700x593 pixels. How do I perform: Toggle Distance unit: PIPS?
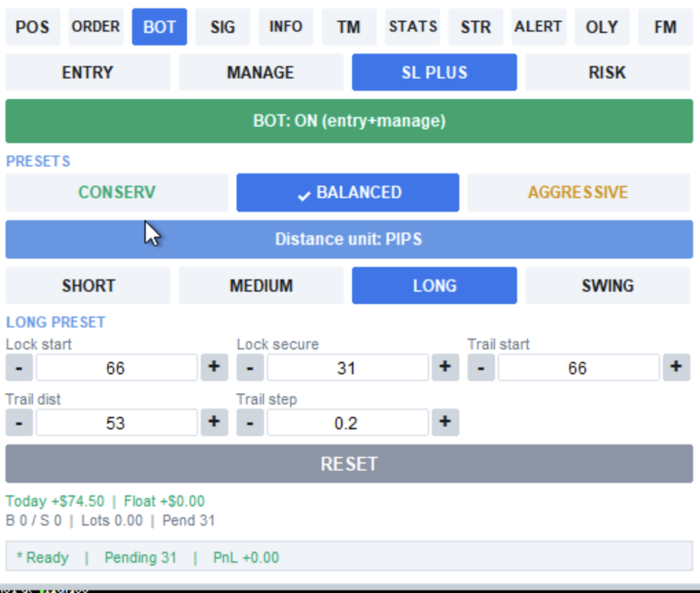[x=349, y=239]
